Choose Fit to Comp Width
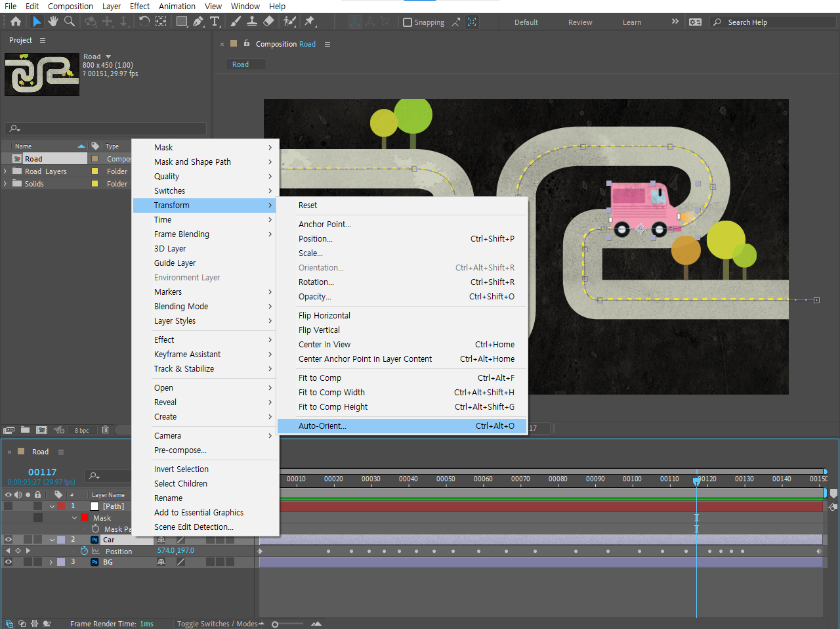840x629 pixels. point(402,392)
